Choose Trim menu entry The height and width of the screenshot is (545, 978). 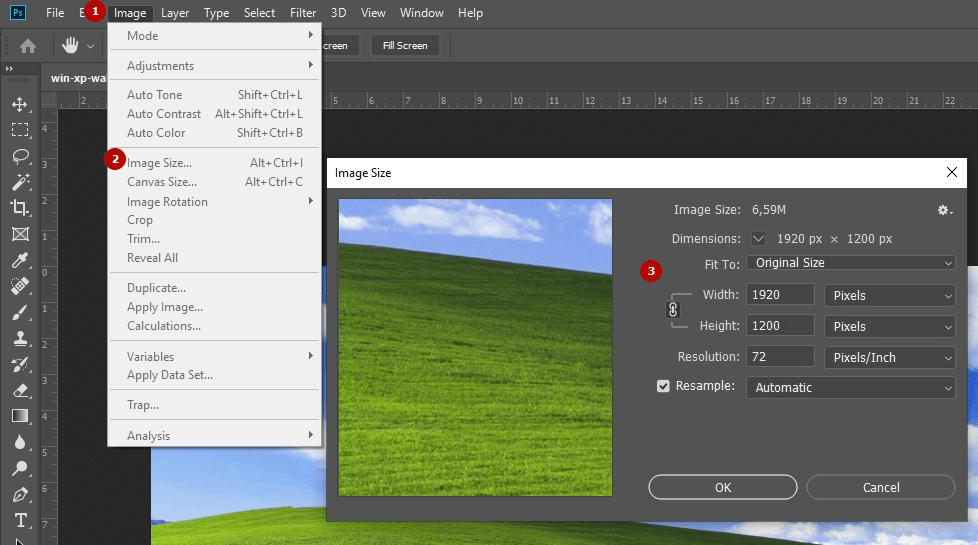point(215,239)
